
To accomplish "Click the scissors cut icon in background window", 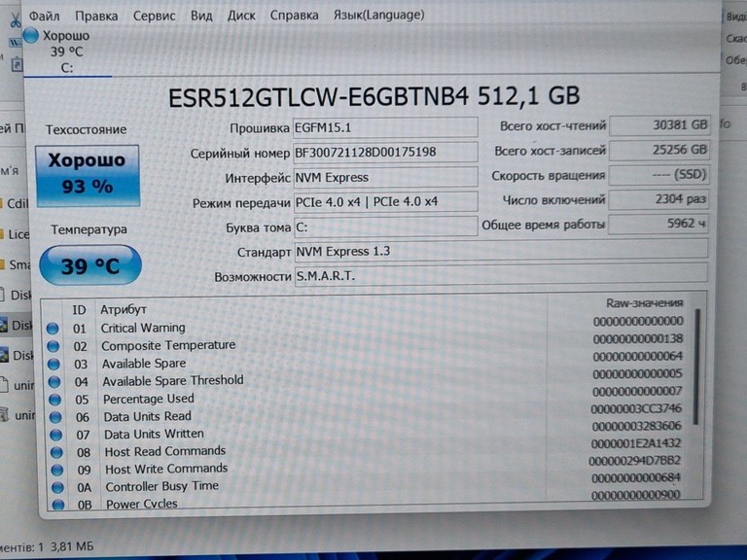I will tap(15, 20).
